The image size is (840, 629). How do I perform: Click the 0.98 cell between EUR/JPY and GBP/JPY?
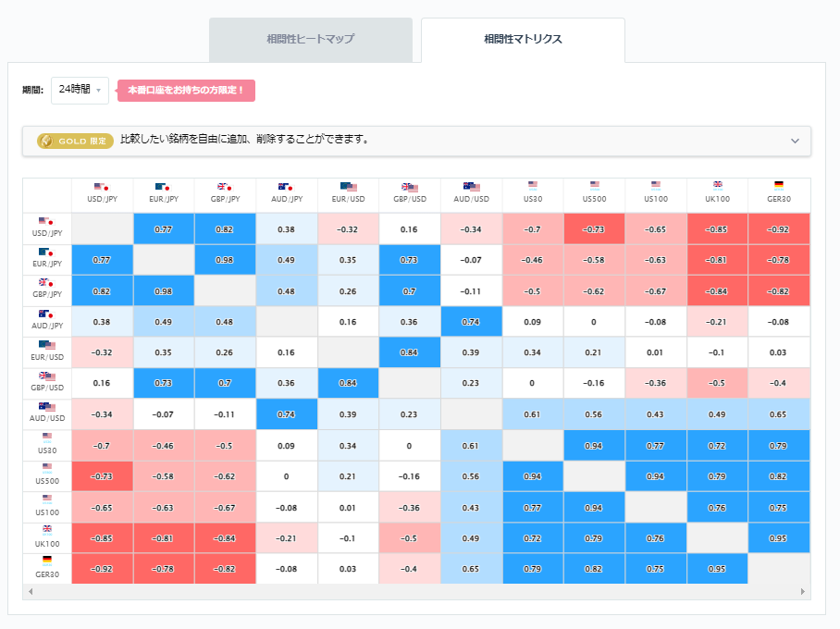[225, 259]
